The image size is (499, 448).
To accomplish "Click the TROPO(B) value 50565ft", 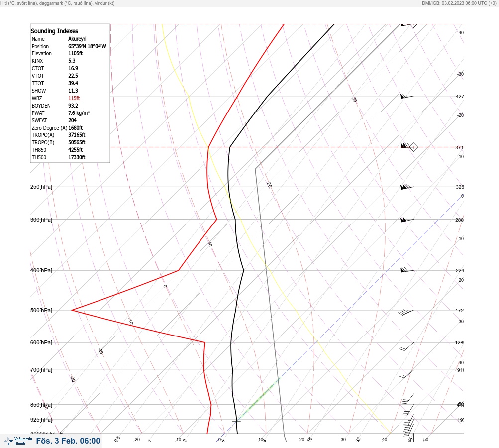I will tap(77, 142).
